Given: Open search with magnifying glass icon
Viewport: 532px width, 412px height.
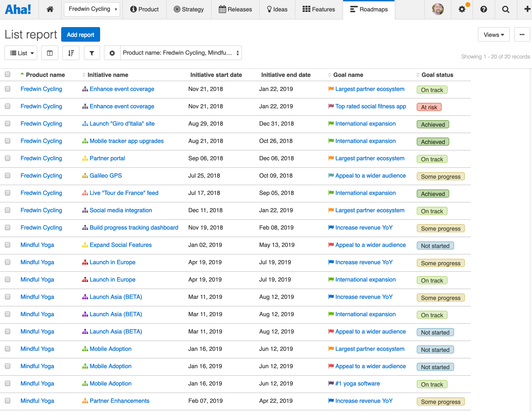Looking at the screenshot, I should coord(505,9).
